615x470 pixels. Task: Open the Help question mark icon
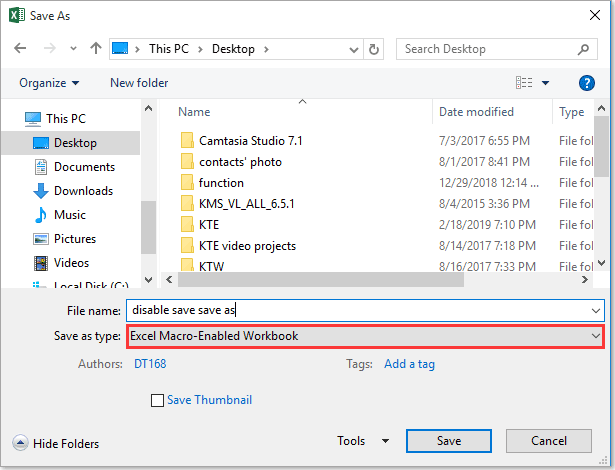pos(587,83)
